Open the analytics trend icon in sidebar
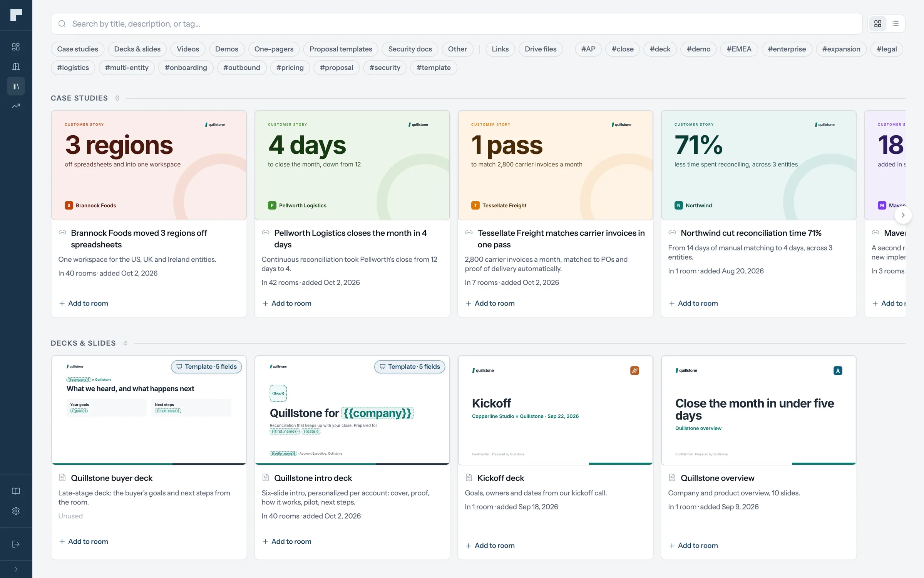The height and width of the screenshot is (578, 924). click(16, 106)
